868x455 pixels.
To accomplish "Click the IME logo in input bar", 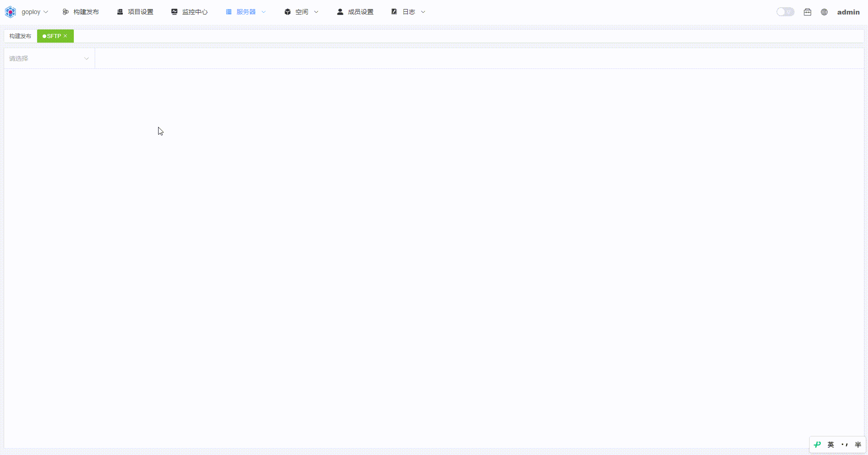I will click(817, 445).
